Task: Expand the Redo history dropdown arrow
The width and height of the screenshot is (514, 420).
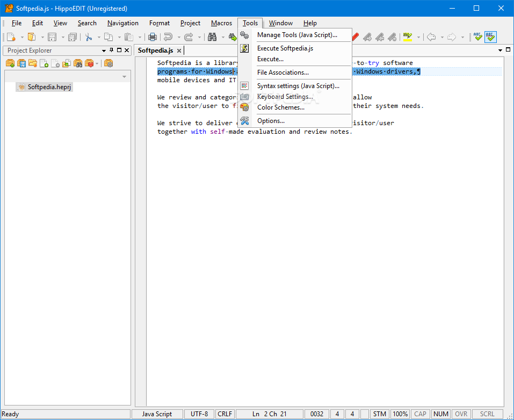Action: (x=199, y=38)
